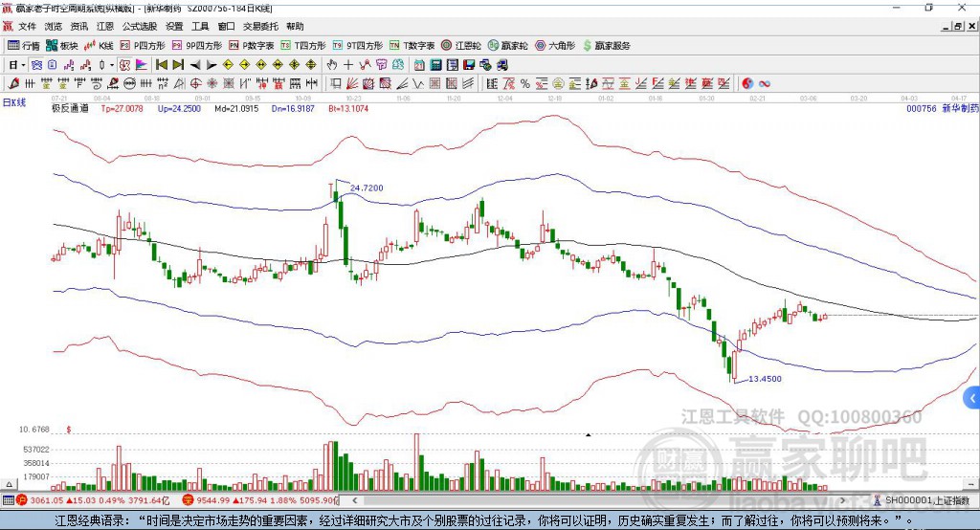Image resolution: width=980 pixels, height=530 pixels.
Task: Open 赢家服务 with dollar icon
Action: click(606, 46)
